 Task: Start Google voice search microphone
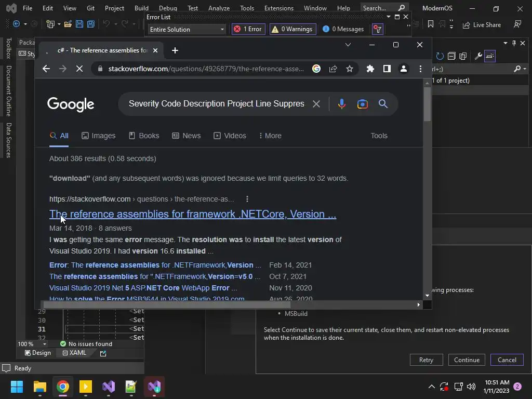click(x=342, y=104)
